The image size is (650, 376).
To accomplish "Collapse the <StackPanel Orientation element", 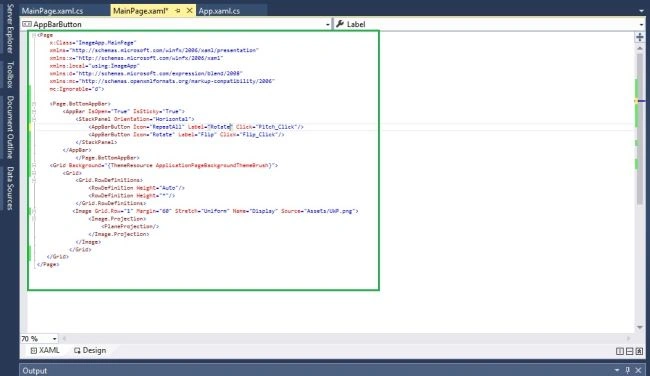I will coord(34,119).
